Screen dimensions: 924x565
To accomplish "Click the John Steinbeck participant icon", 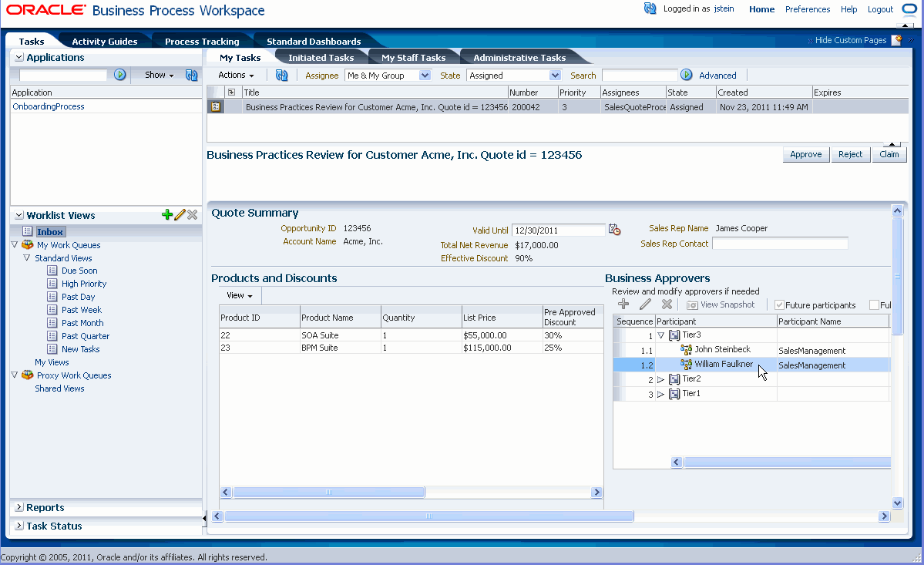I will tap(686, 349).
